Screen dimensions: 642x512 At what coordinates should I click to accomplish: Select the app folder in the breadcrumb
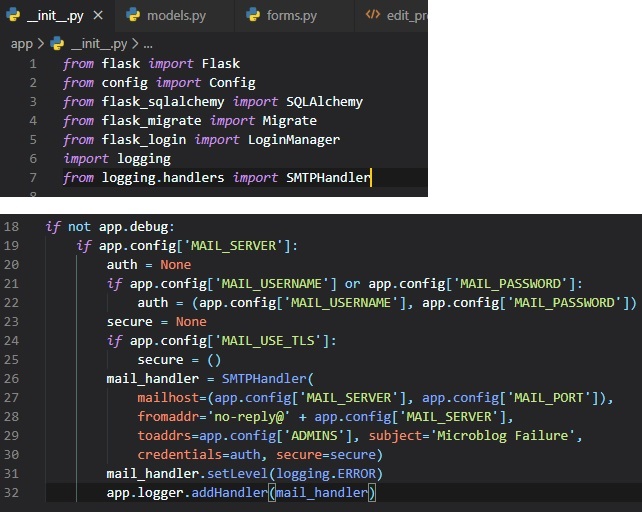click(x=21, y=44)
